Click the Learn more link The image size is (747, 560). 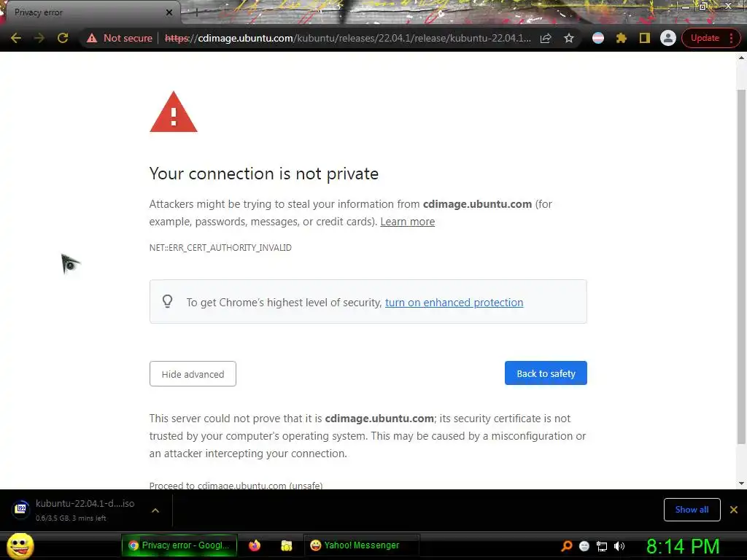(x=407, y=222)
